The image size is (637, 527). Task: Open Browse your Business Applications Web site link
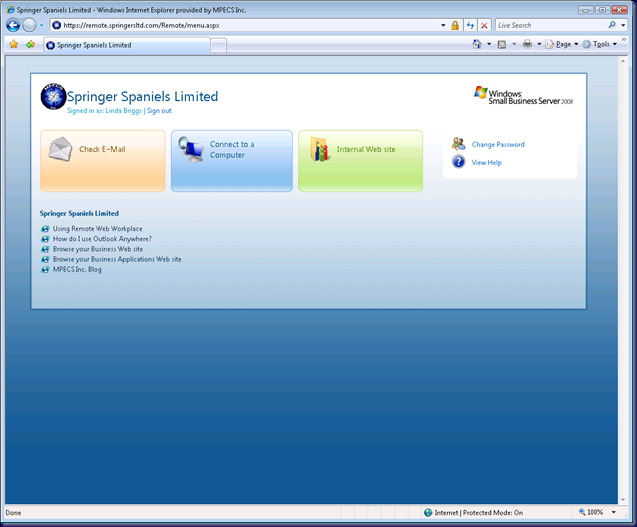click(117, 259)
